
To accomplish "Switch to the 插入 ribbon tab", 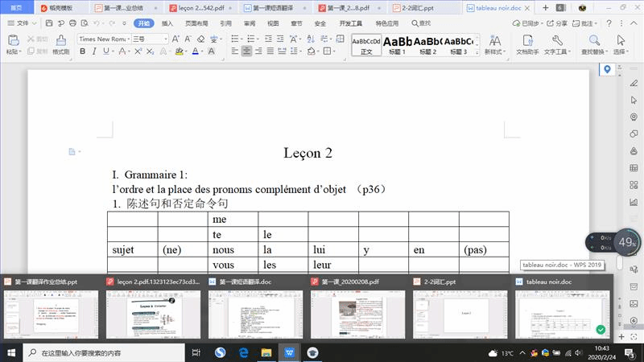I will [x=167, y=23].
